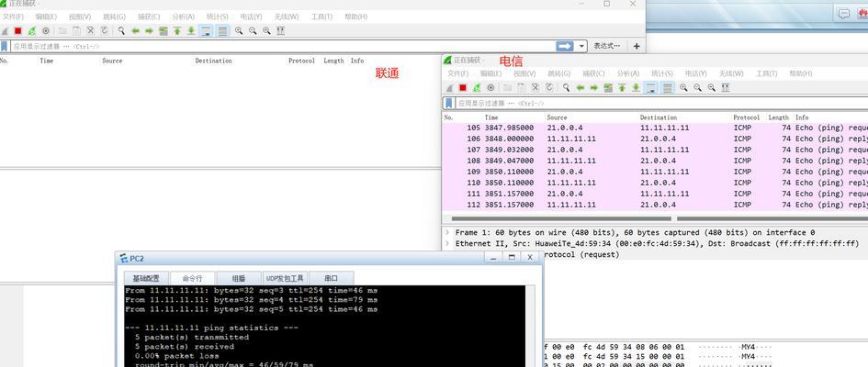Open capture options in the empty Wireshark window
The height and width of the screenshot is (367, 868).
tap(46, 31)
